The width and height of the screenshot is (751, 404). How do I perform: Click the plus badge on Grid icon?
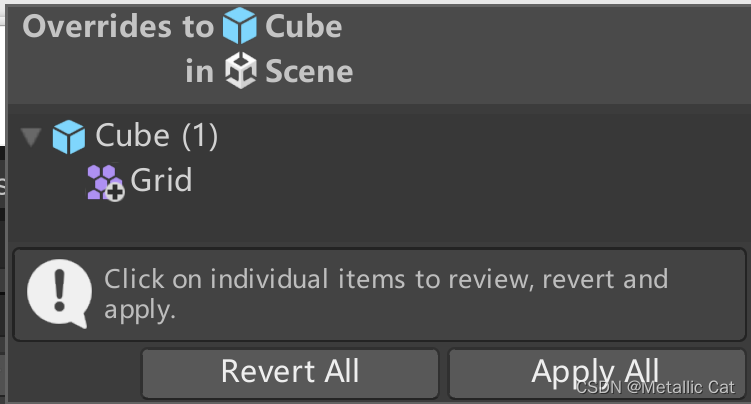click(x=115, y=192)
